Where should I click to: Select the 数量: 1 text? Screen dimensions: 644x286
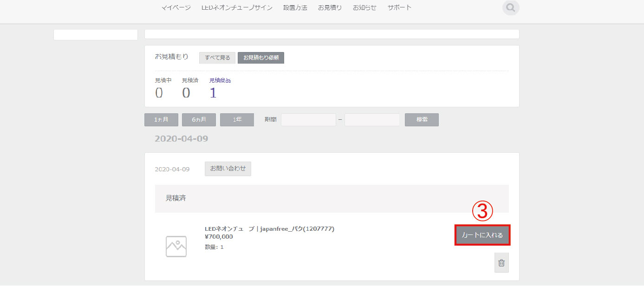point(214,247)
